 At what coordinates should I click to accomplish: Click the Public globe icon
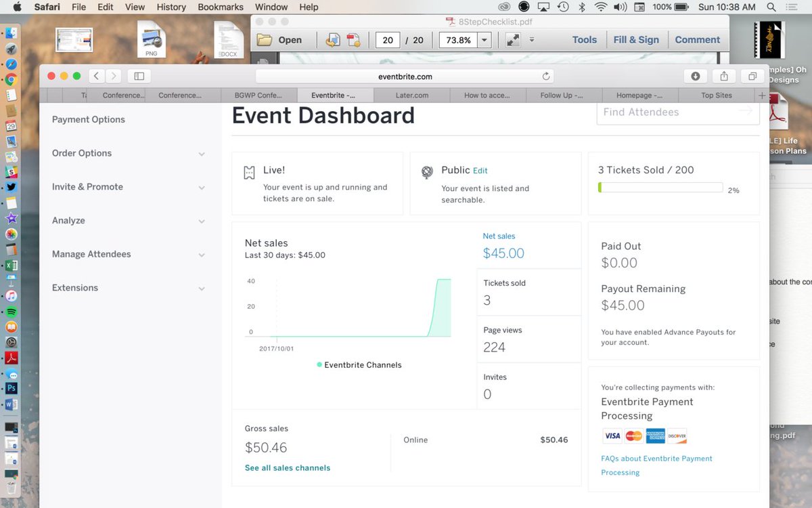click(x=427, y=173)
